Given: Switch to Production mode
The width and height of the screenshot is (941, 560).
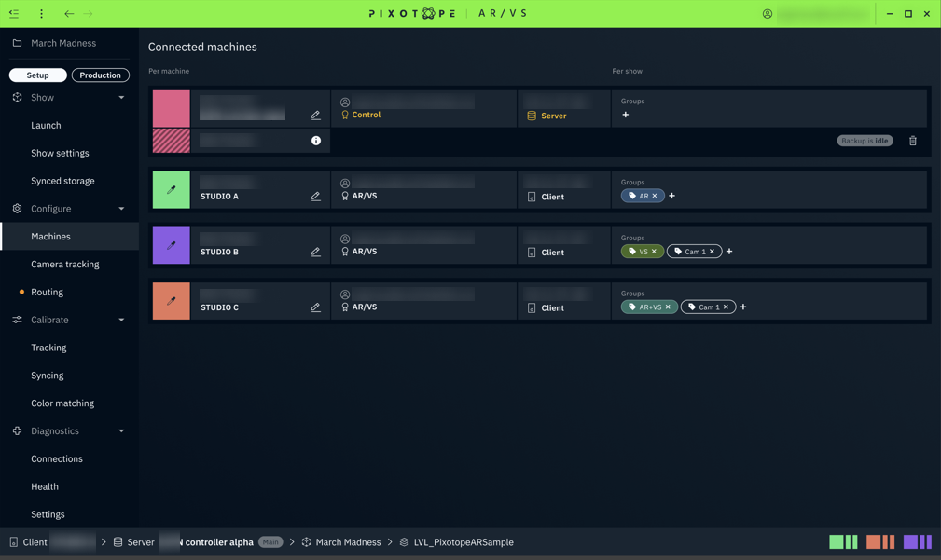Looking at the screenshot, I should click(x=100, y=75).
